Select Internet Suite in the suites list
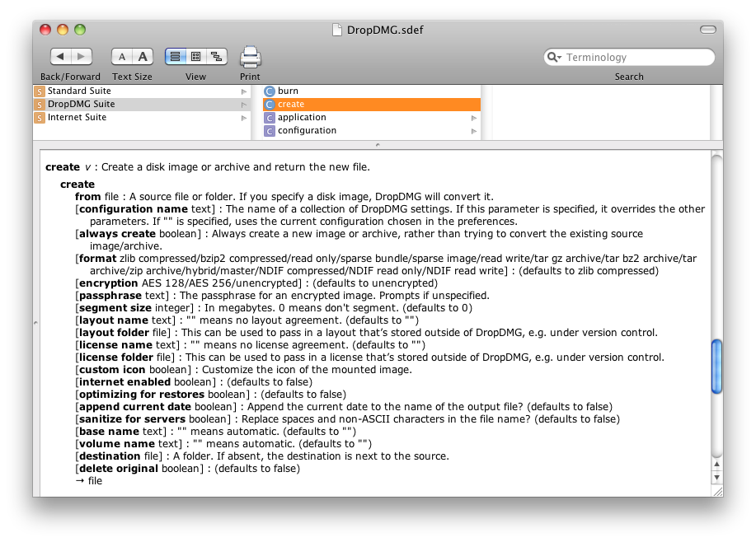756x542 pixels. [142, 117]
